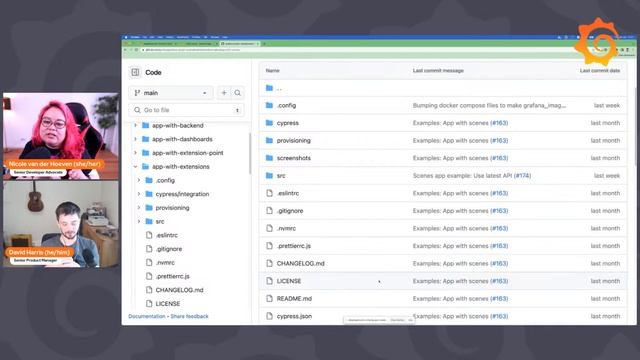
Task: Expand the .config tree folder chevron
Action: [x=139, y=180]
